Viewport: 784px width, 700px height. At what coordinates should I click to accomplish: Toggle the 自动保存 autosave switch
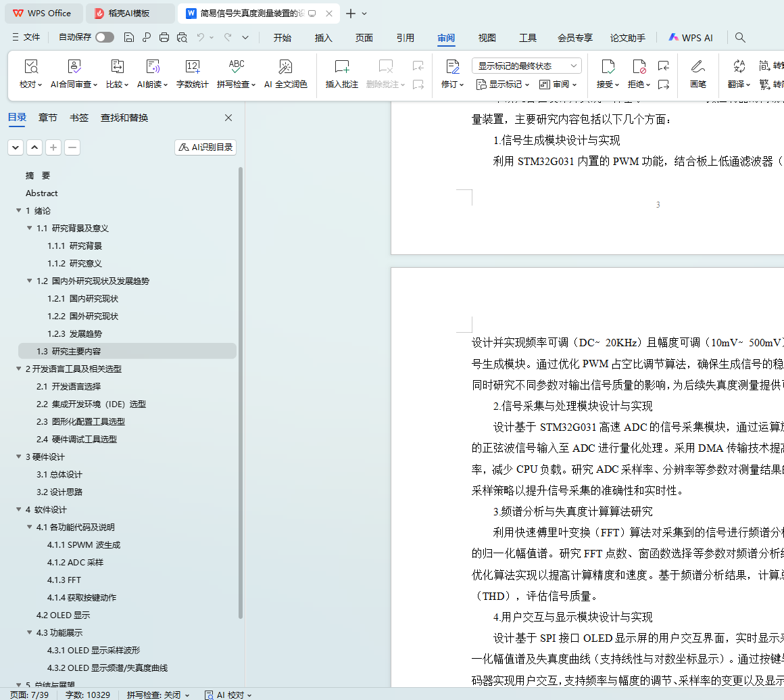tap(105, 38)
